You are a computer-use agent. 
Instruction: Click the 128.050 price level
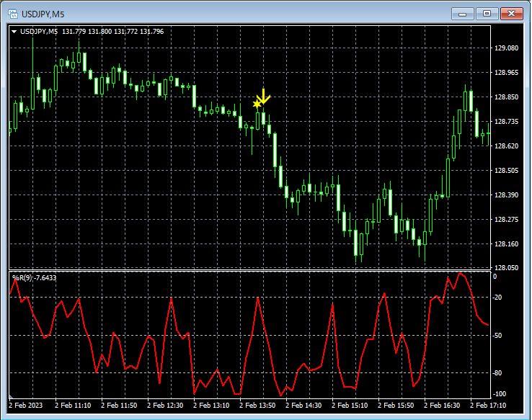506,267
